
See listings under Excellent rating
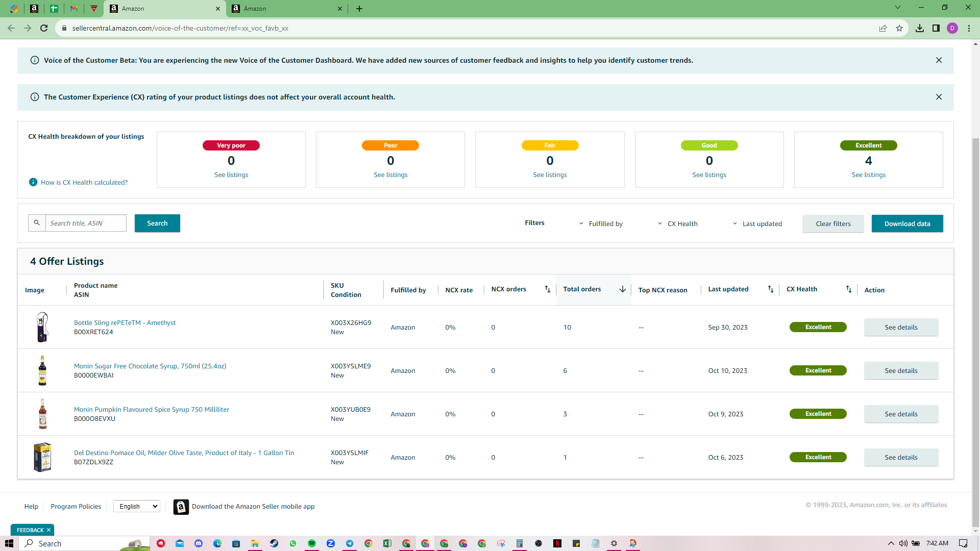pos(868,174)
